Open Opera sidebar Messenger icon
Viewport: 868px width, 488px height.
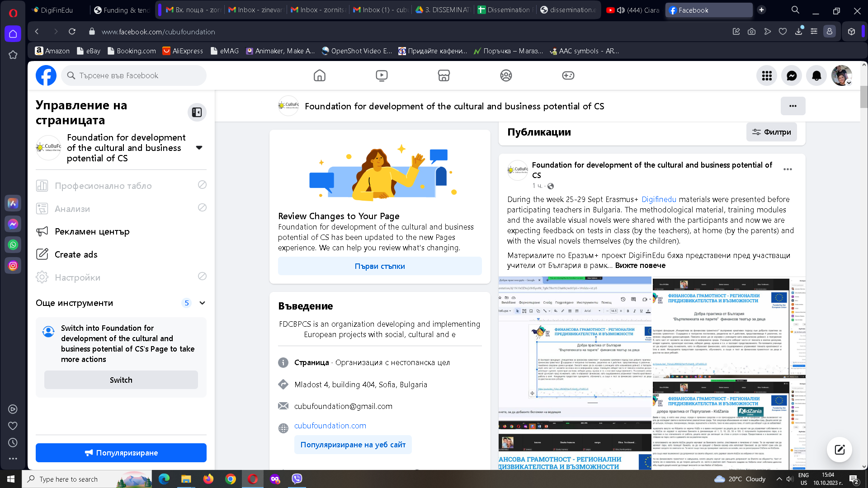pos(13,224)
